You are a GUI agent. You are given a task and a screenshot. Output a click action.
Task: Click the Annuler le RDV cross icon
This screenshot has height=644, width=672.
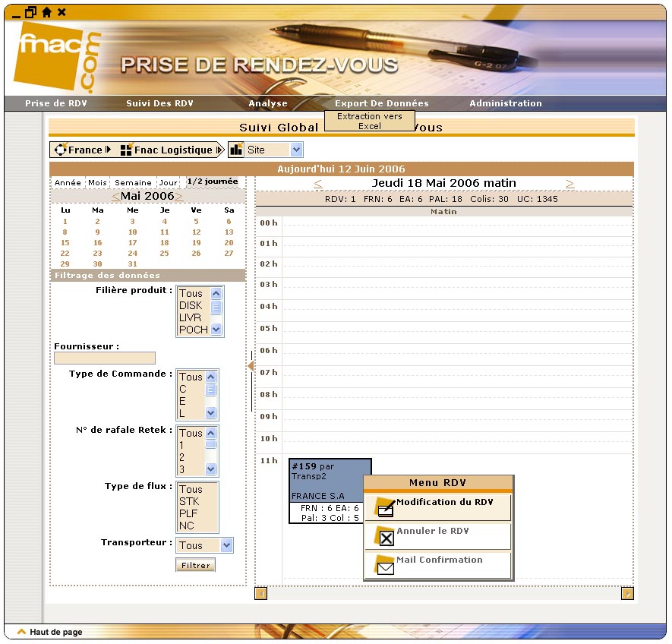pos(385,536)
